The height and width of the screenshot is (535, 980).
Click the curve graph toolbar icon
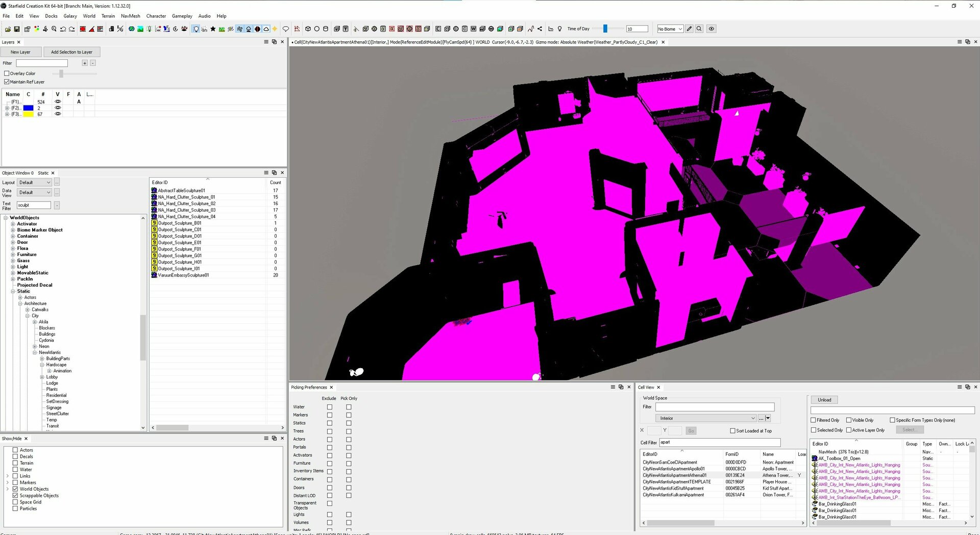531,29
